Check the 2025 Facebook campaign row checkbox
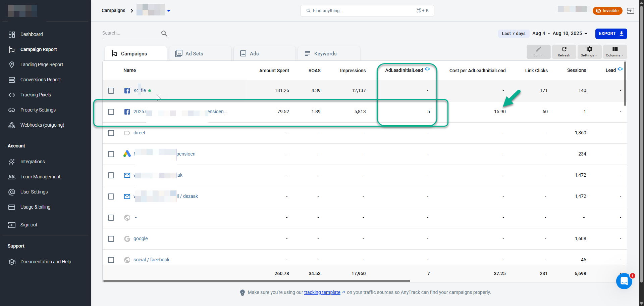Image resolution: width=644 pixels, height=306 pixels. [111, 112]
